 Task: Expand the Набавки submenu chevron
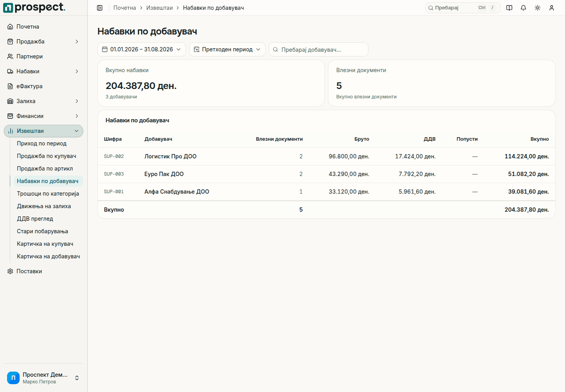click(x=77, y=71)
